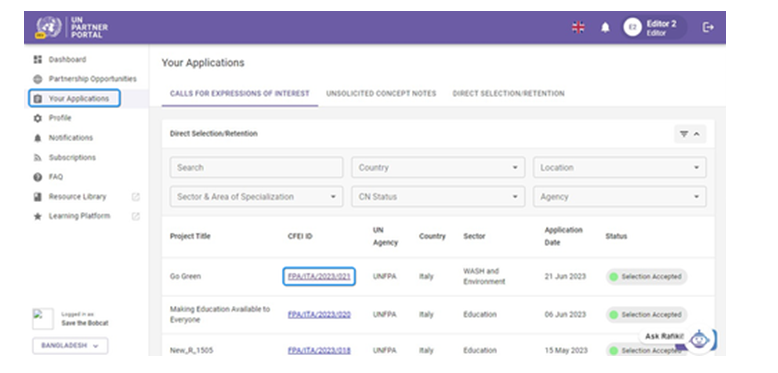
Task: Switch to Calls for Expressions of Interest tab
Action: (240, 93)
